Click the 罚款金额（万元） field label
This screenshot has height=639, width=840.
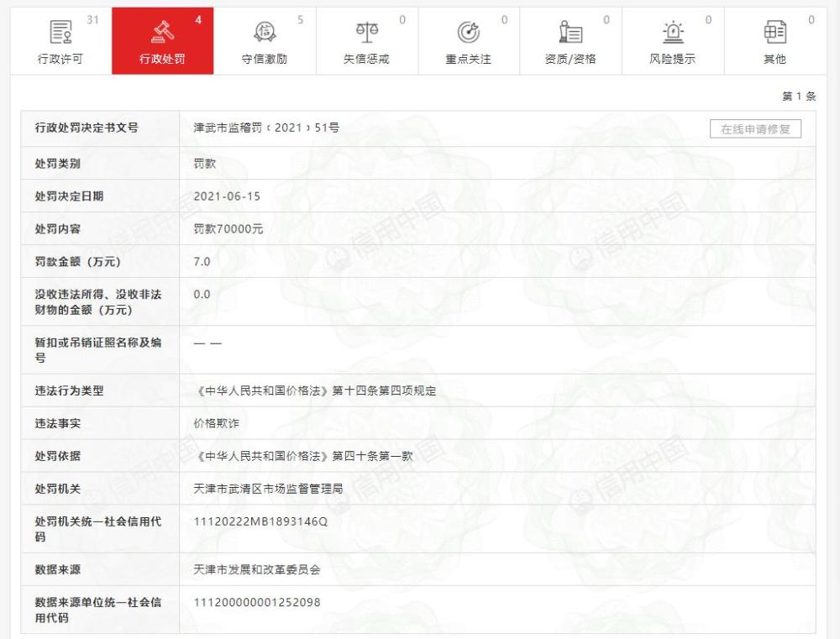coord(77,261)
